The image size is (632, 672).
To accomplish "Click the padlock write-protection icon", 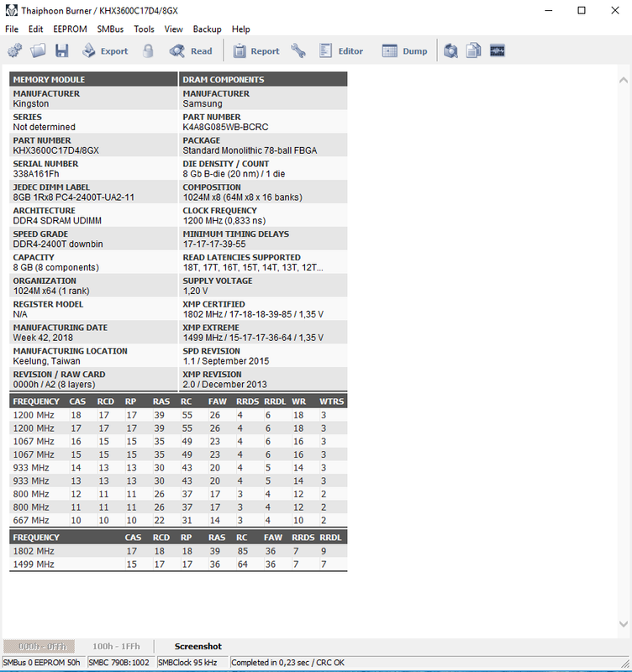I will 148,50.
